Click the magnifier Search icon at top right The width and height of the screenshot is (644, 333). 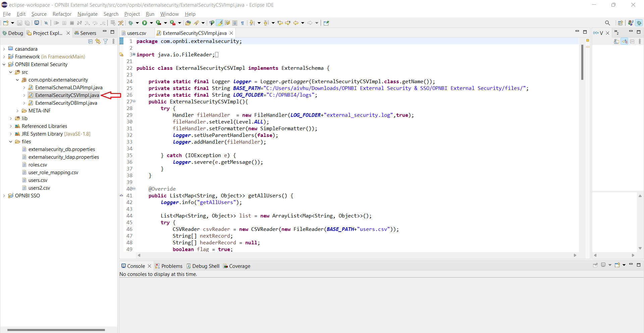point(607,23)
